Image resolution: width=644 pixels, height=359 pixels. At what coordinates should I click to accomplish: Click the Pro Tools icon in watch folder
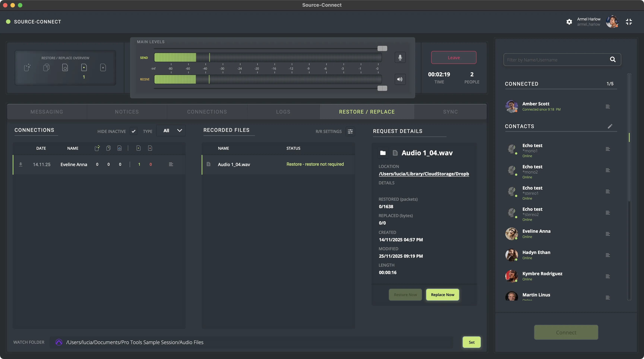point(59,342)
